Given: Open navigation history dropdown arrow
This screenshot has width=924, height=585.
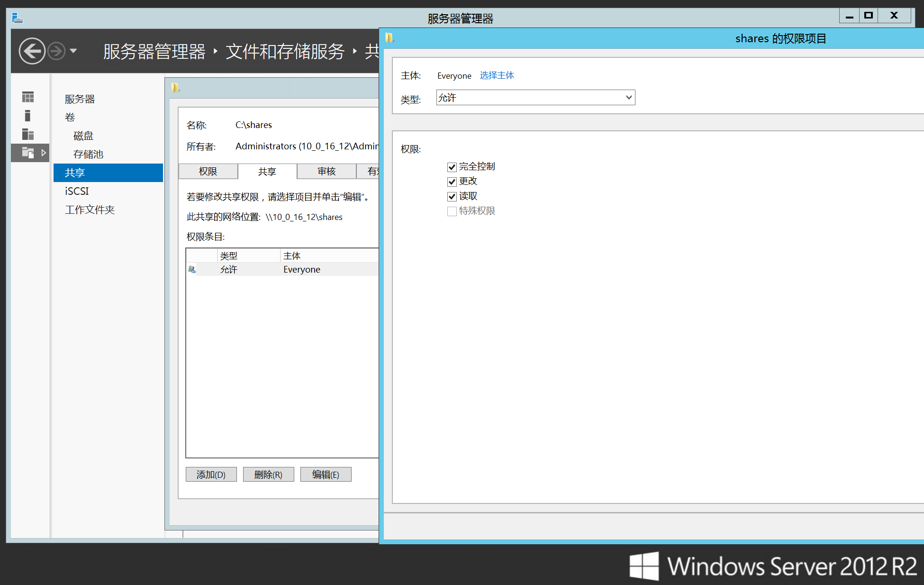Looking at the screenshot, I should (x=73, y=51).
